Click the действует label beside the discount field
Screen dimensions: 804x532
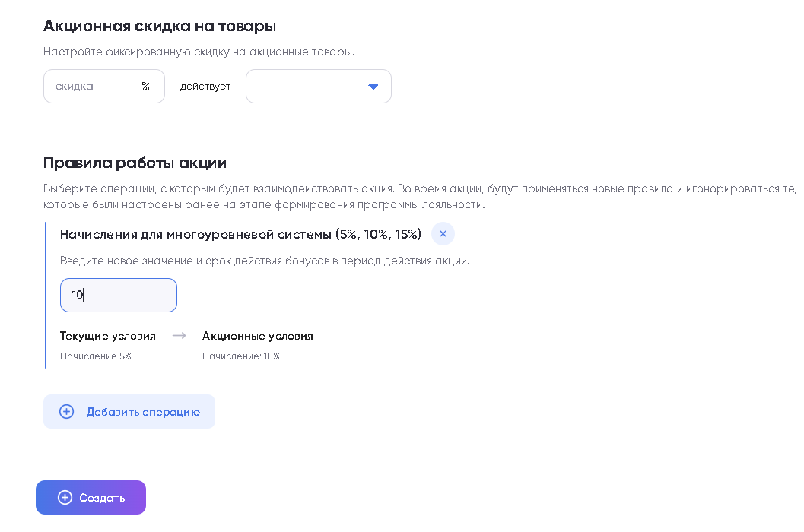[205, 87]
